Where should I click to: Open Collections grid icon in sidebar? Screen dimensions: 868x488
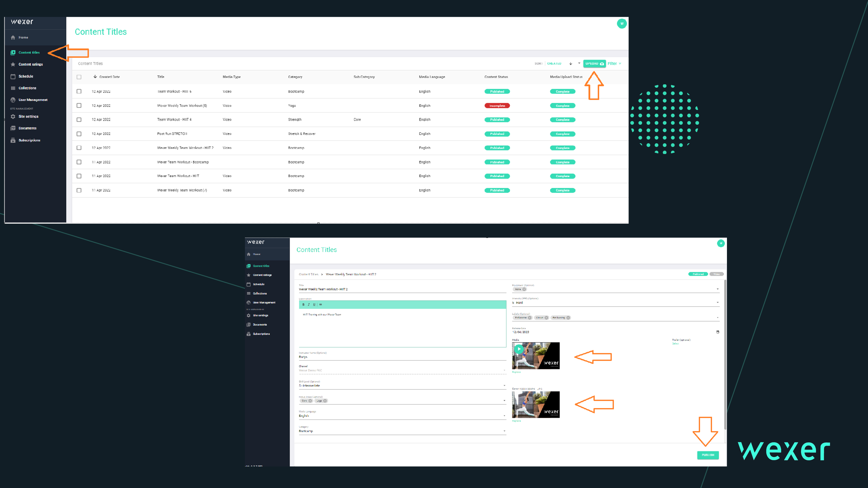point(13,88)
